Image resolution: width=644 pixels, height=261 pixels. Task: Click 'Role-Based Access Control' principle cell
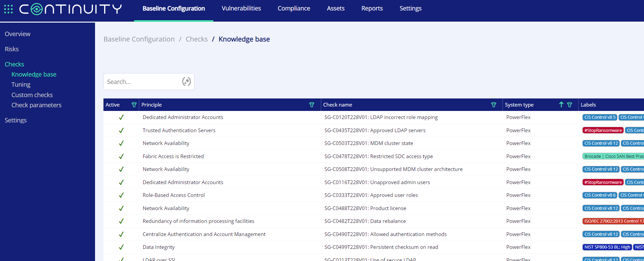pyautogui.click(x=174, y=195)
